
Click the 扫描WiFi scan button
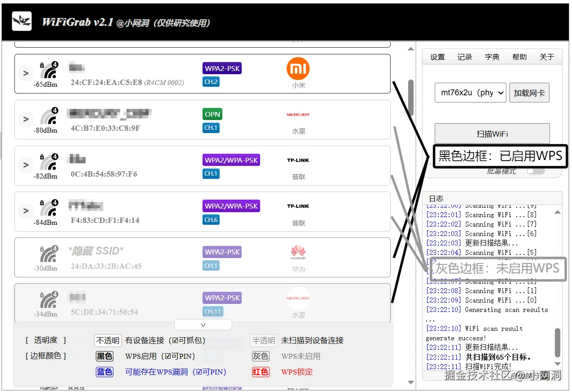coord(492,134)
